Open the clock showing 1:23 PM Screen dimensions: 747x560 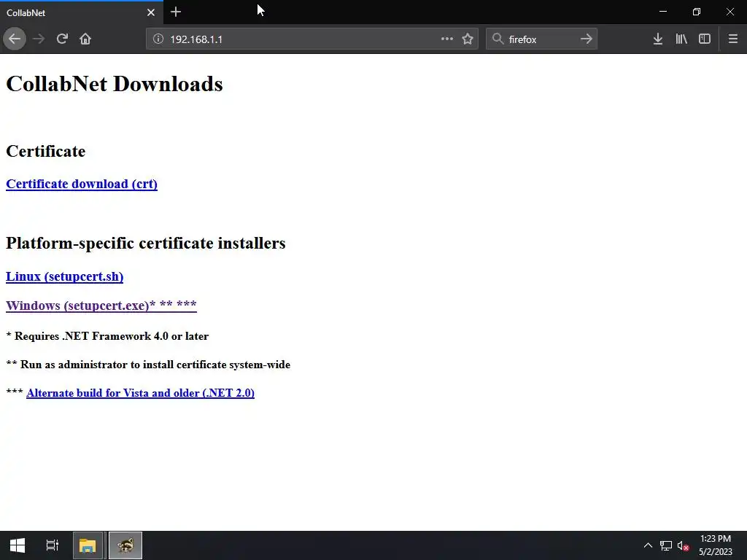(715, 545)
